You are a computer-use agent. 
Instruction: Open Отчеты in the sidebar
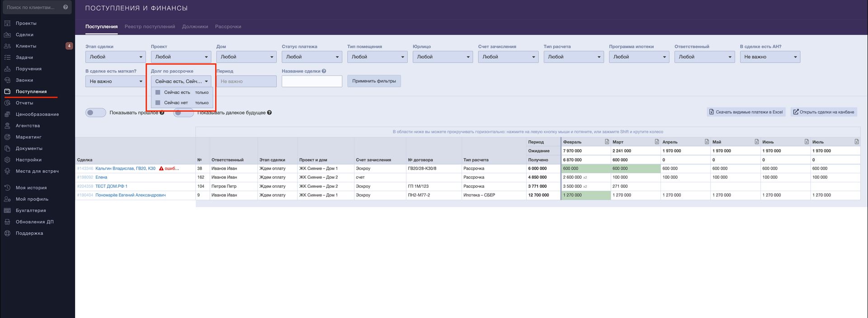[x=24, y=103]
